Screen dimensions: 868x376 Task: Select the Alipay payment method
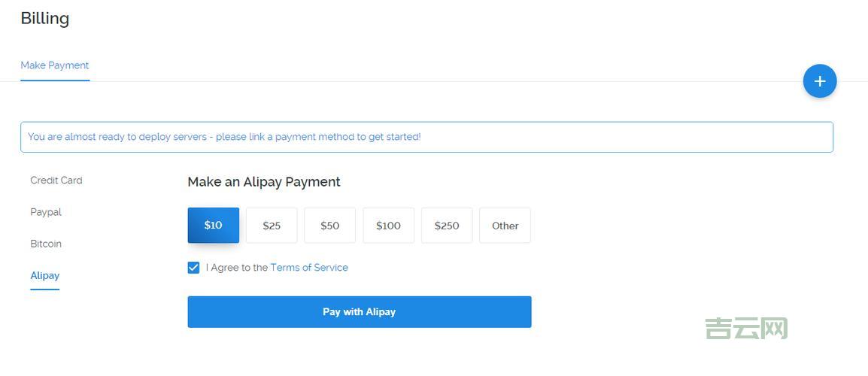45,275
